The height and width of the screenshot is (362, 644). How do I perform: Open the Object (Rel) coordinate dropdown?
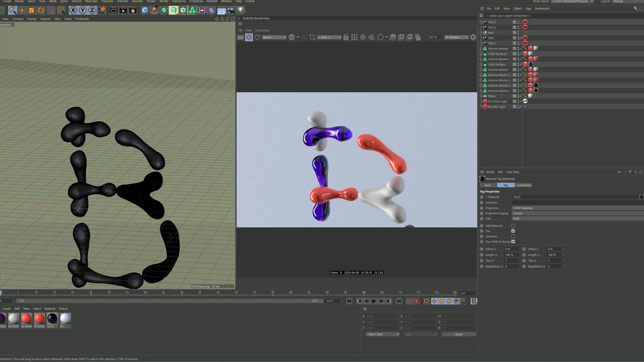(382, 334)
